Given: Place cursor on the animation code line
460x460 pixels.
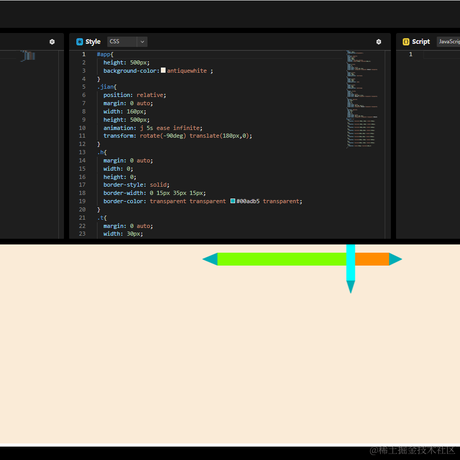Looking at the screenshot, I should [153, 128].
